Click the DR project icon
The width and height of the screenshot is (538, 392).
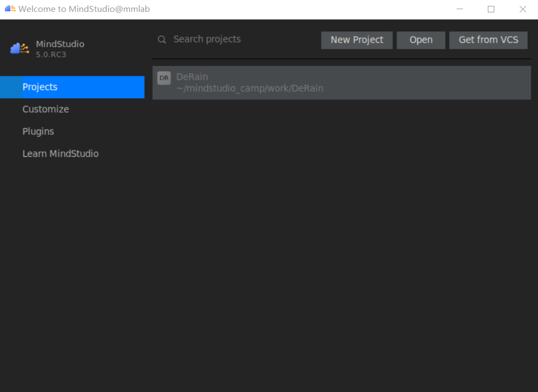[164, 78]
